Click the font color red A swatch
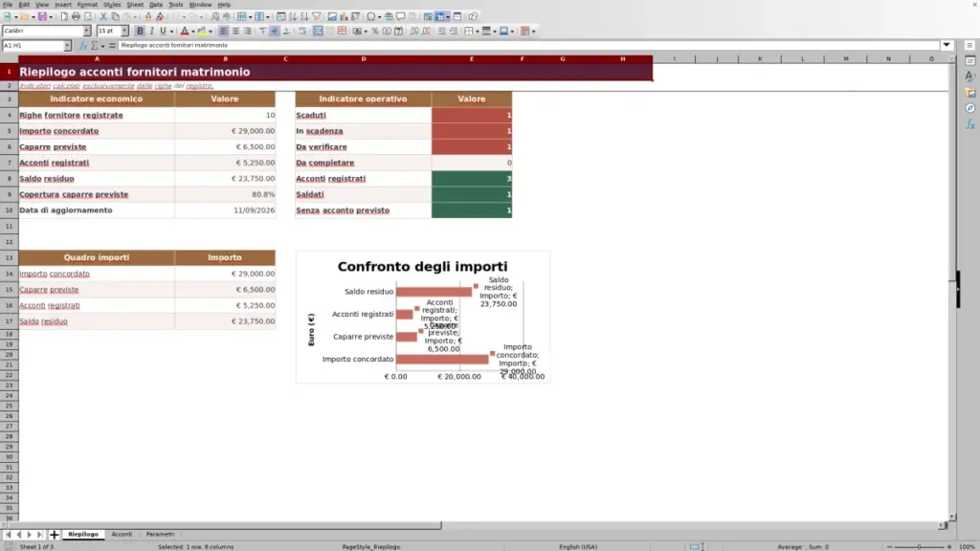Viewport: 980px width, 551px height. click(185, 31)
